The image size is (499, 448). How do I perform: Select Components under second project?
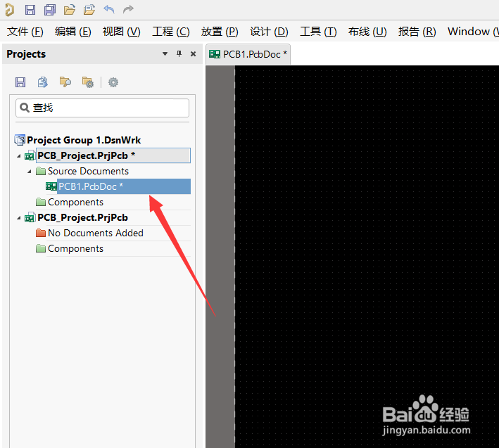coord(75,249)
